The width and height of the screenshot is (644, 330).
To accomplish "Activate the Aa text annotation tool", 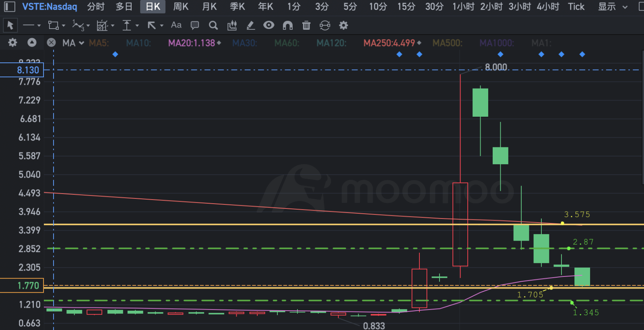I will 176,25.
